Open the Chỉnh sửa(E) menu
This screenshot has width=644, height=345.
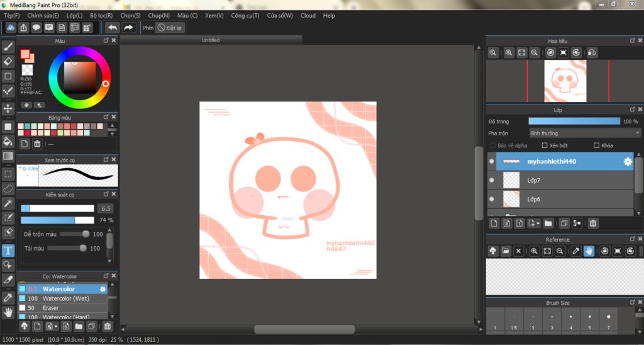(x=43, y=15)
